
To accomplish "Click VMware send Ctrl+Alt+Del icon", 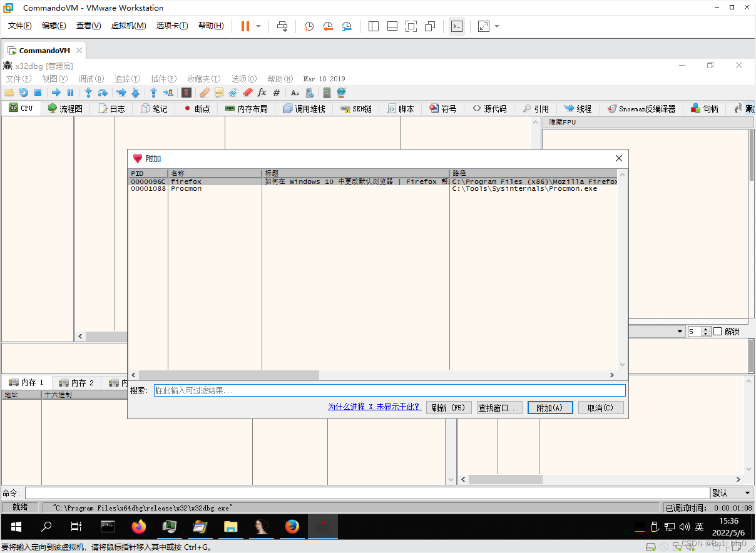I will coord(282,26).
